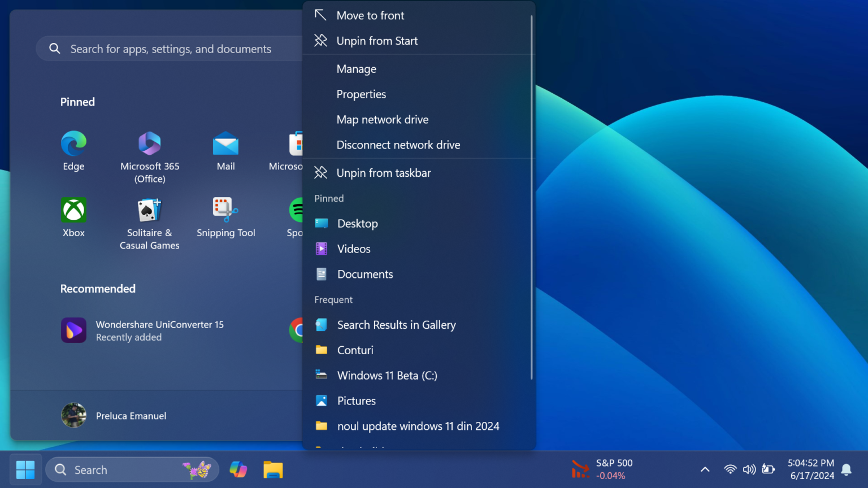This screenshot has height=488, width=868.
Task: Open Windows 11 Beta (C:) drive
Action: pyautogui.click(x=387, y=375)
